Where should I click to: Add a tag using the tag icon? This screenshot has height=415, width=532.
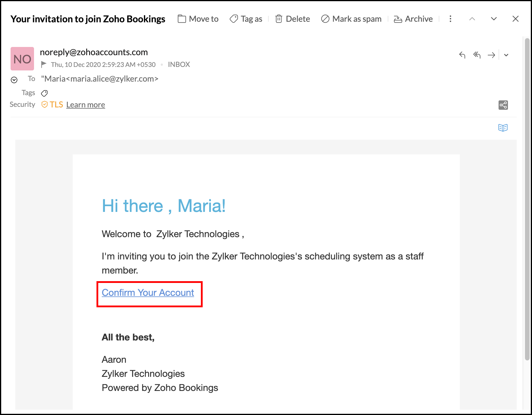pos(44,93)
